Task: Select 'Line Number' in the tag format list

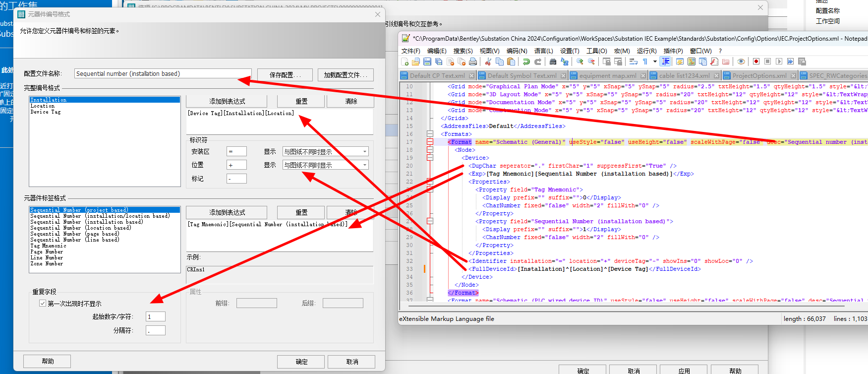Action: point(47,258)
